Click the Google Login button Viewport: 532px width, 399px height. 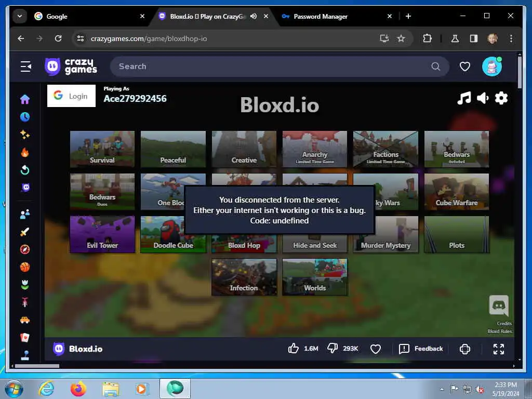tap(71, 96)
